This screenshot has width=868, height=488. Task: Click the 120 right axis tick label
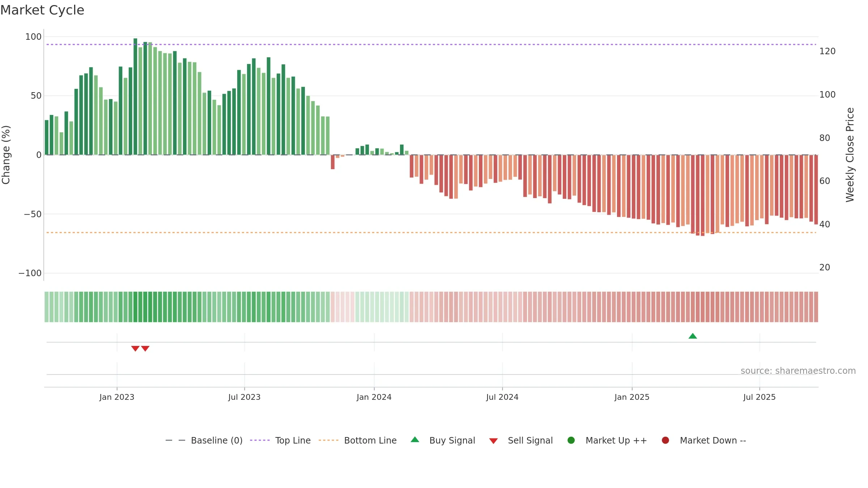827,51
